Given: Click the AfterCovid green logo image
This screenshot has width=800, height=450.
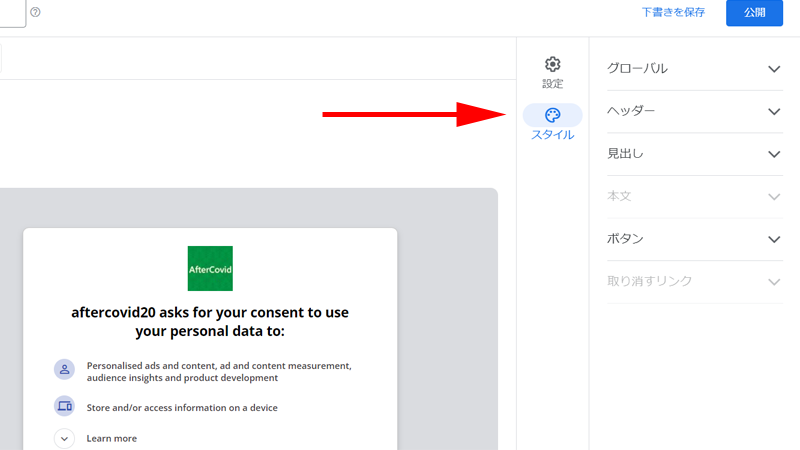Looking at the screenshot, I should tap(210, 268).
